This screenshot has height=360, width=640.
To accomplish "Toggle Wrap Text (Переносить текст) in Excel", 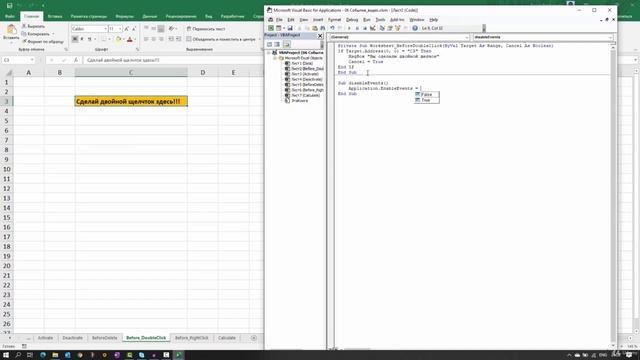I will tap(206, 29).
